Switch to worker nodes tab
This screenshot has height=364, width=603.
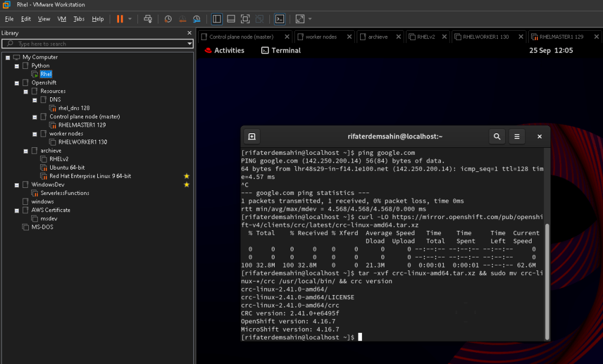pos(321,37)
